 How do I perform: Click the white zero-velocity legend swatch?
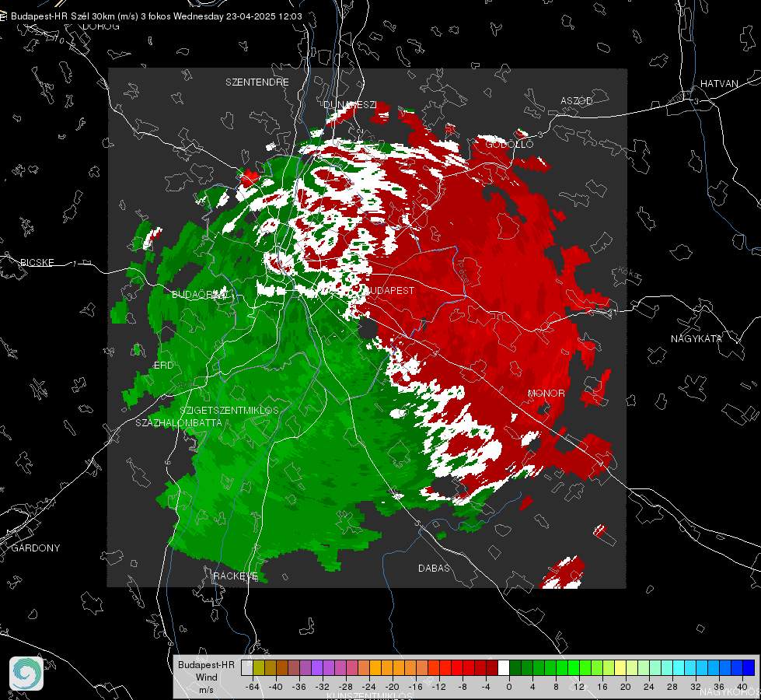pyautogui.click(x=504, y=668)
